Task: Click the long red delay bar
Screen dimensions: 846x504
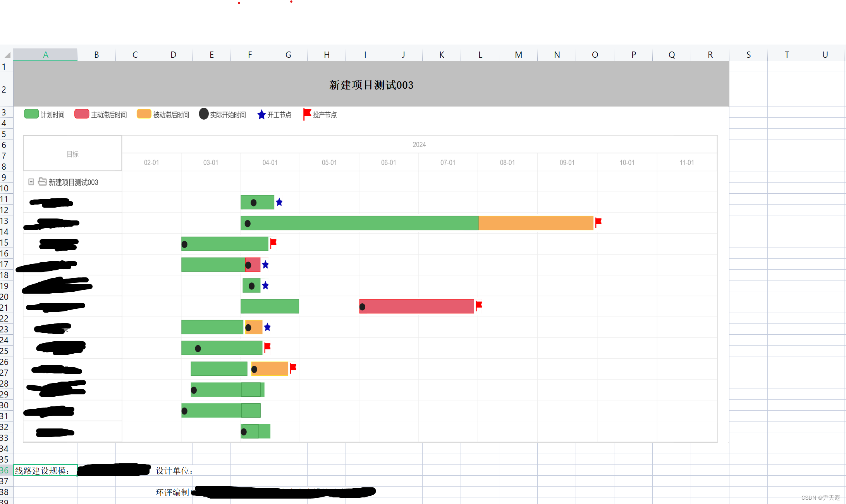Action: pos(416,306)
